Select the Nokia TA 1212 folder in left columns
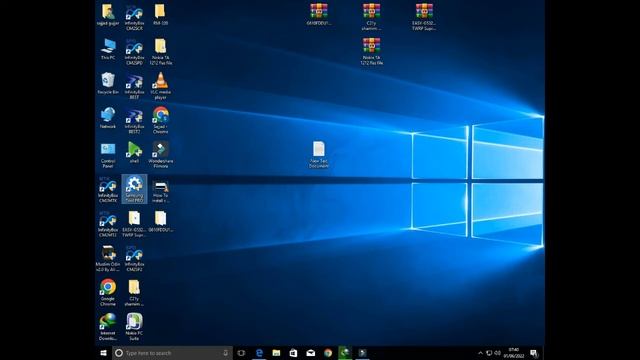 [x=160, y=52]
